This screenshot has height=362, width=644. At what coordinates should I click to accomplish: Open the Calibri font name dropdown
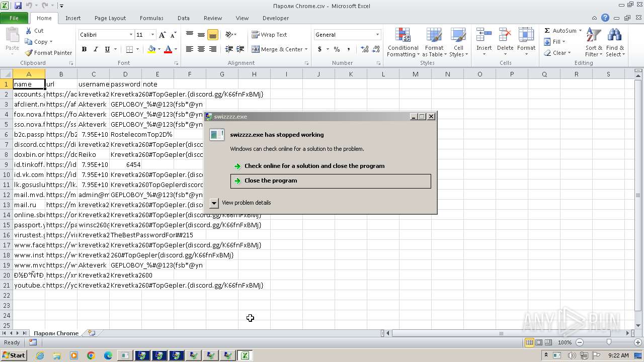pos(131,35)
